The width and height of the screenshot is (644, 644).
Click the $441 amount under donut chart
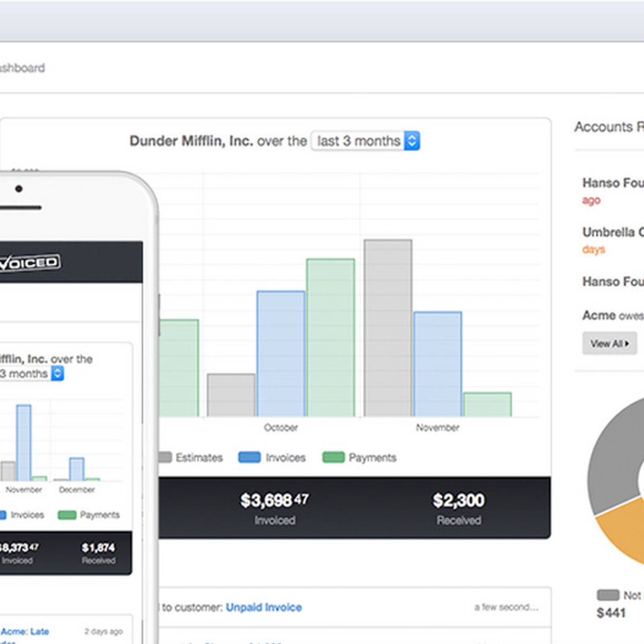tap(611, 613)
